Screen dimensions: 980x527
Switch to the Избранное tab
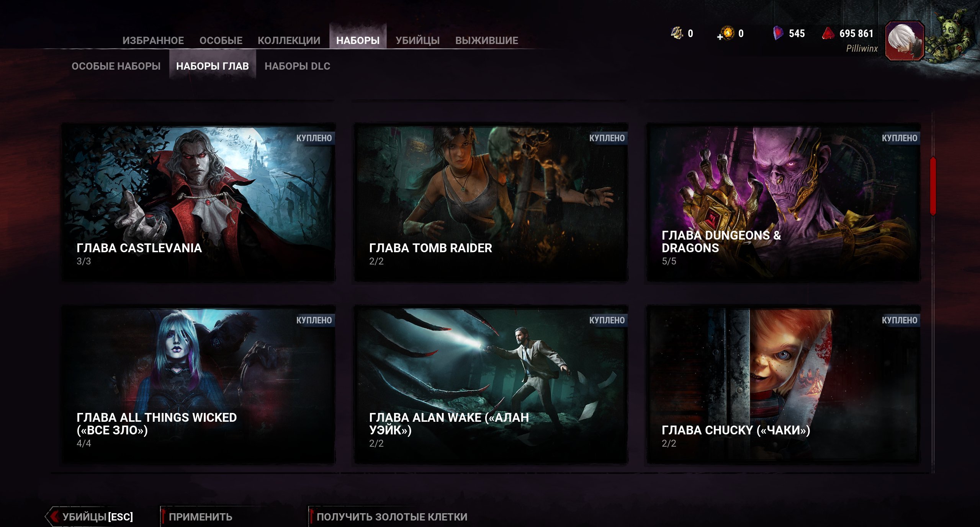[153, 40]
